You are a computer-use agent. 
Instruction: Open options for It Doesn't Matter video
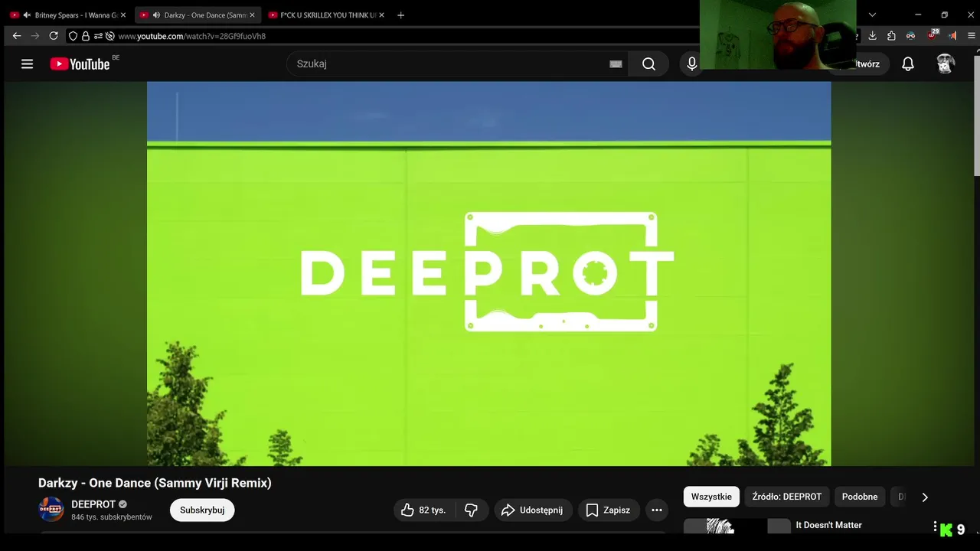click(x=935, y=527)
